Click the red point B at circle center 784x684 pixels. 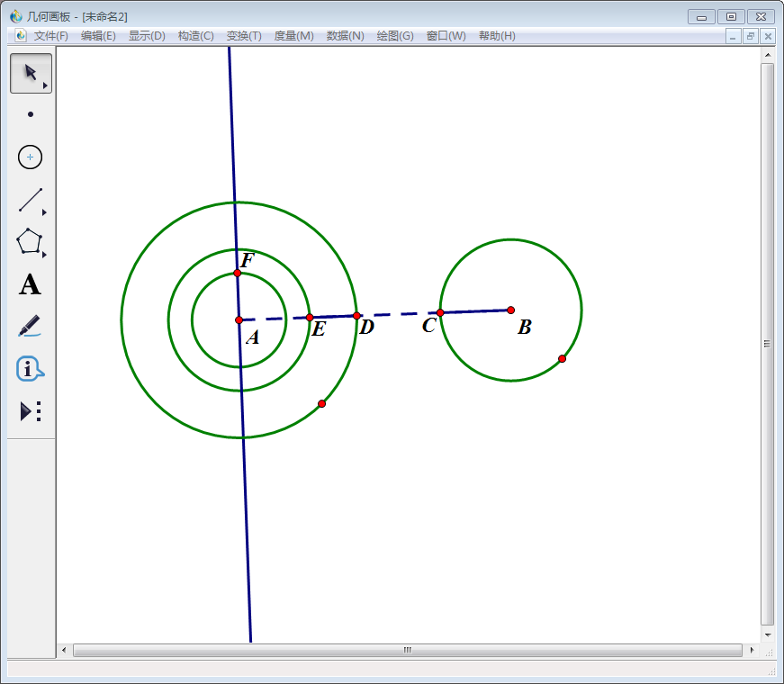coord(510,310)
